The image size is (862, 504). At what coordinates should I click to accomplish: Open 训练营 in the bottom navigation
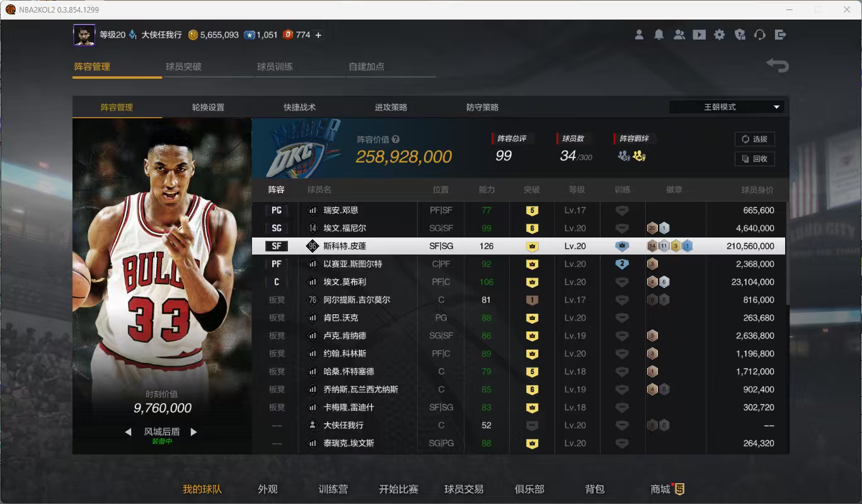[x=333, y=489]
